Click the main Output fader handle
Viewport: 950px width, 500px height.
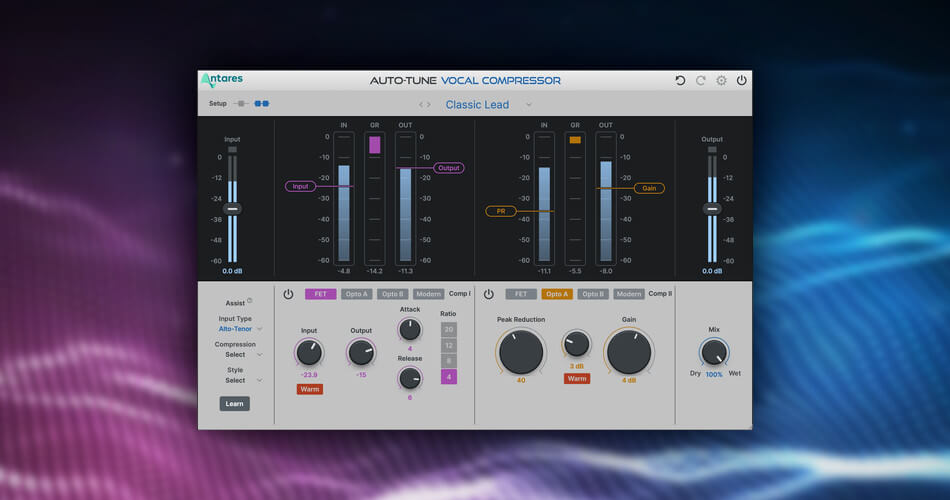tap(712, 208)
